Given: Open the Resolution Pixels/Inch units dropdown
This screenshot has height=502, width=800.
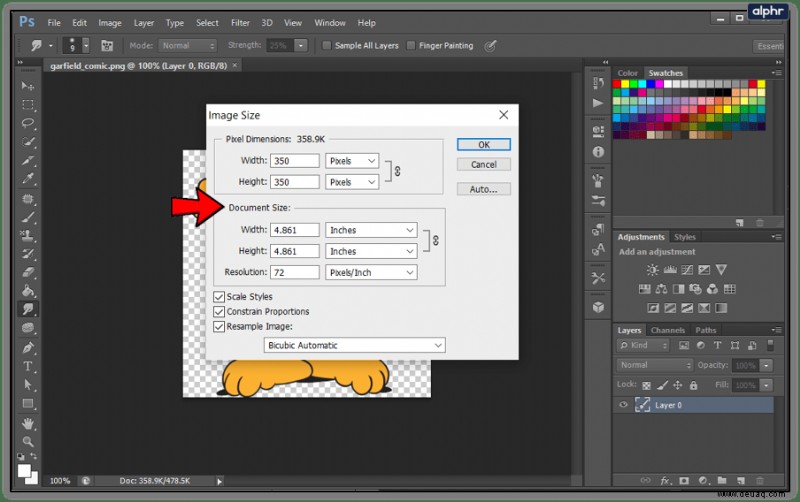Looking at the screenshot, I should 371,272.
